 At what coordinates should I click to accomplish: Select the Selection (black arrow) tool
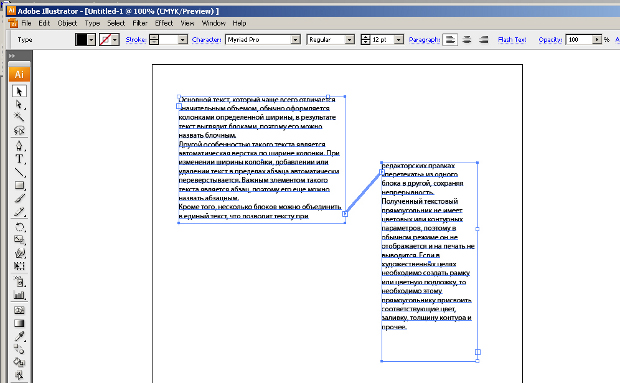[19, 91]
